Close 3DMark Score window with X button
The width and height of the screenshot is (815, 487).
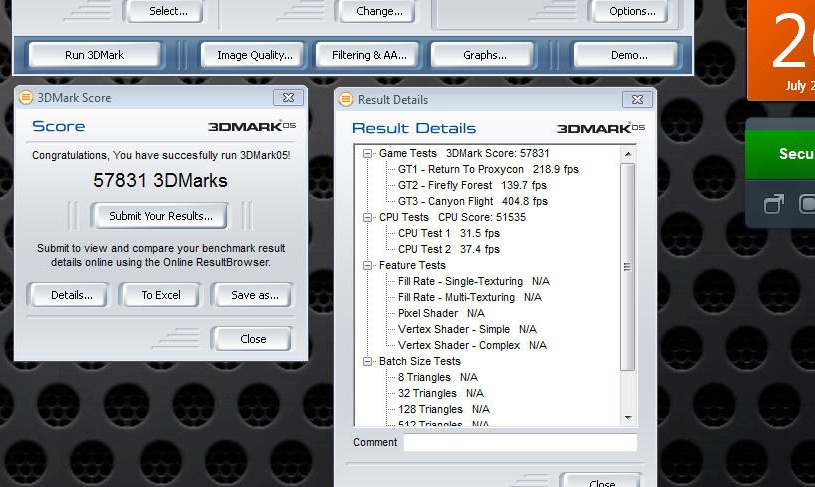point(288,98)
